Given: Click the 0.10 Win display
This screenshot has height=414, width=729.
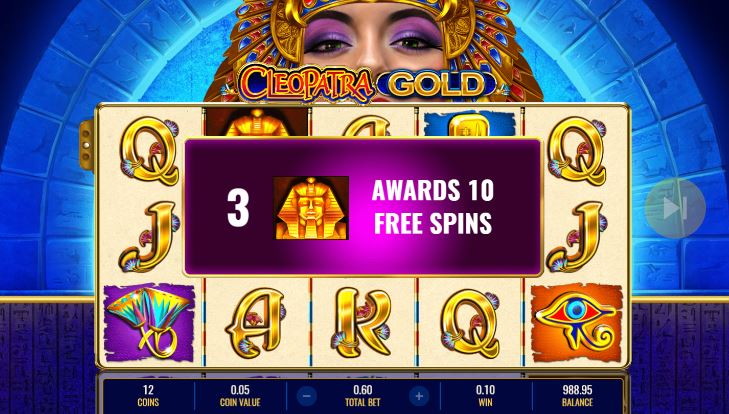Looking at the screenshot, I should coord(485,396).
